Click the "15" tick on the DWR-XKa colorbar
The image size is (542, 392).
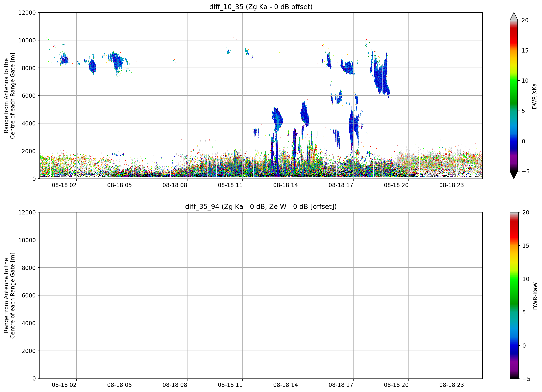coord(525,51)
